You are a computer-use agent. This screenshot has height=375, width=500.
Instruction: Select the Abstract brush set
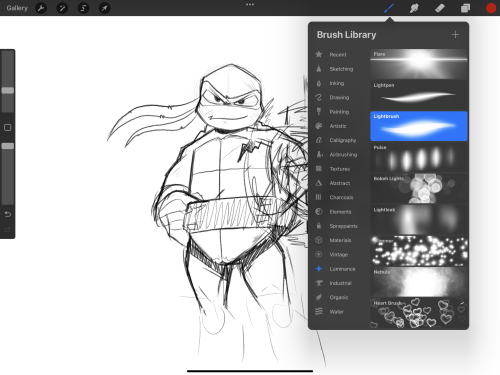[340, 183]
